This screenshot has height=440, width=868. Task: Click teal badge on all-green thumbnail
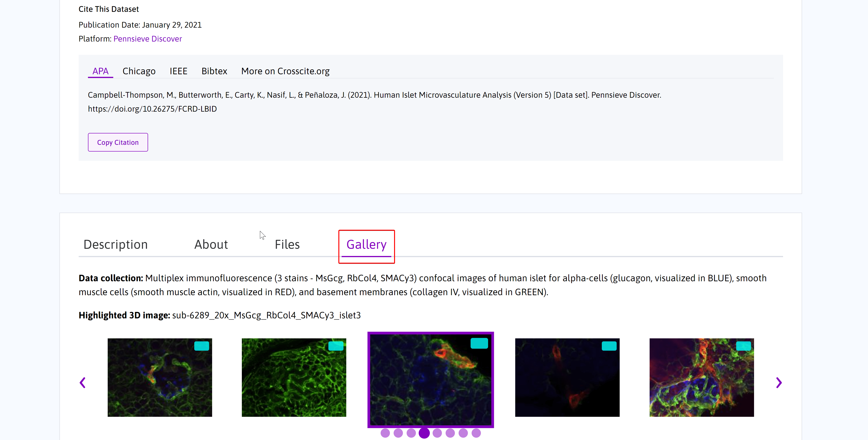click(x=336, y=346)
